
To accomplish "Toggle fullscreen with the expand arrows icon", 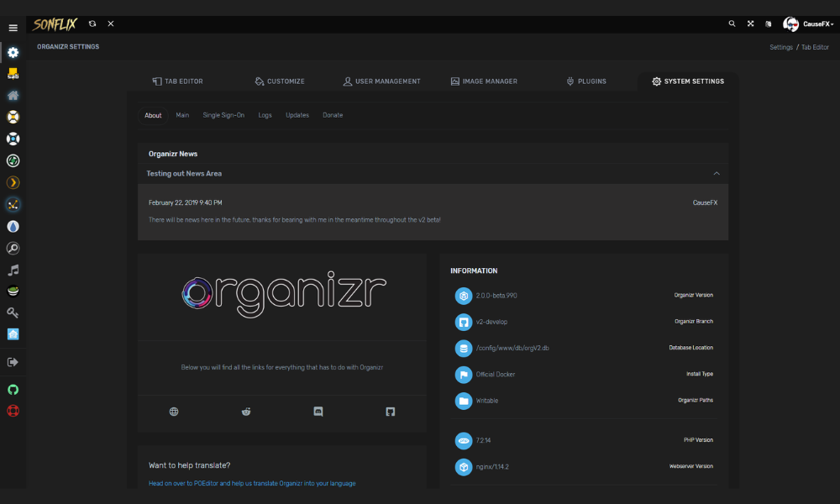I will point(750,24).
